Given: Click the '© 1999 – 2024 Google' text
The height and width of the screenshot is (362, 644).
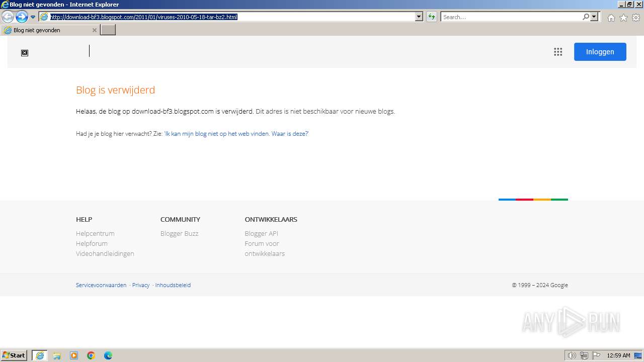Looking at the screenshot, I should [540, 285].
